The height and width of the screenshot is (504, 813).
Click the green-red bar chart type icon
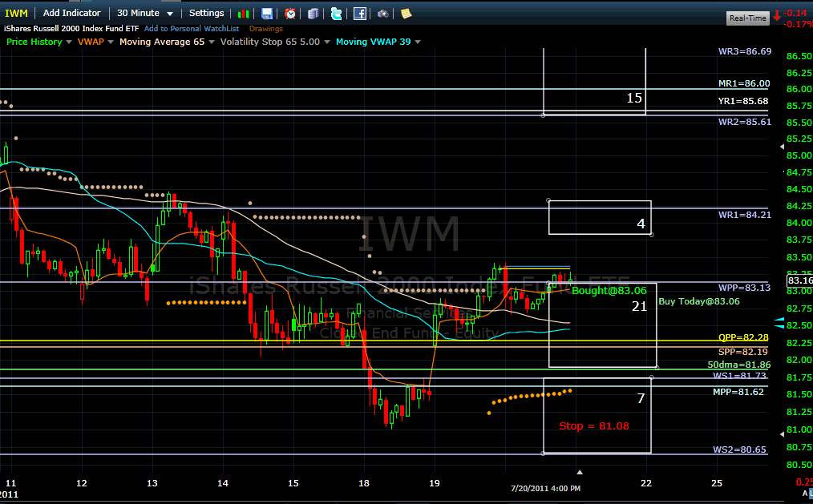(243, 14)
